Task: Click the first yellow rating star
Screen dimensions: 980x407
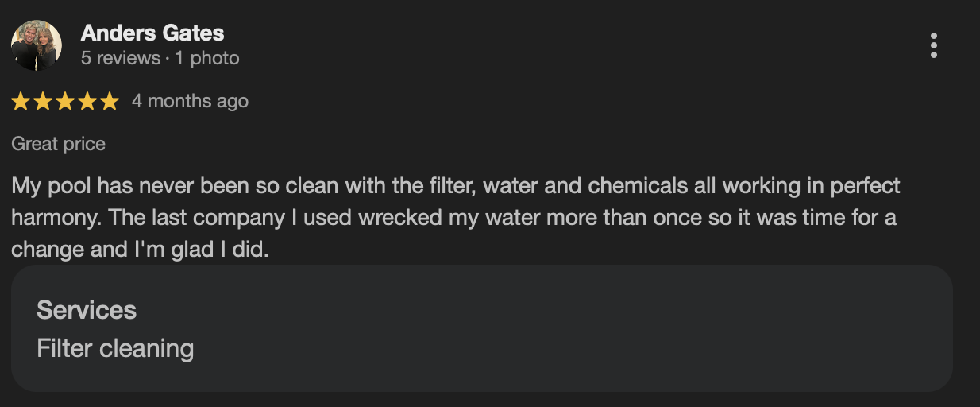Action: [21, 101]
